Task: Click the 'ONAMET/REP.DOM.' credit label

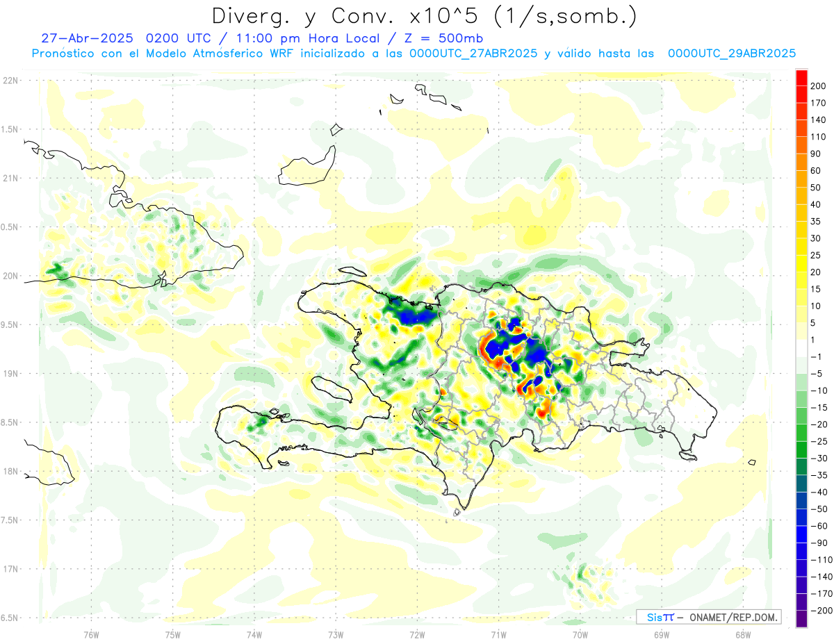Action: click(733, 617)
